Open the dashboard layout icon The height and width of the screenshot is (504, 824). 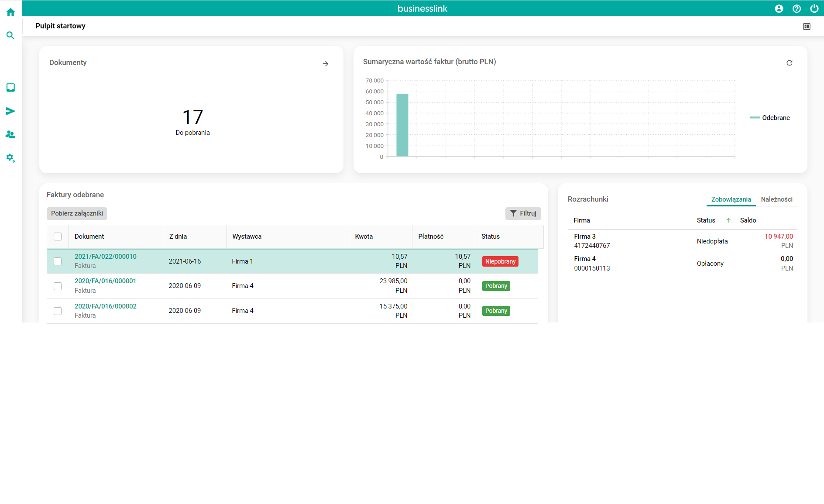(x=807, y=27)
